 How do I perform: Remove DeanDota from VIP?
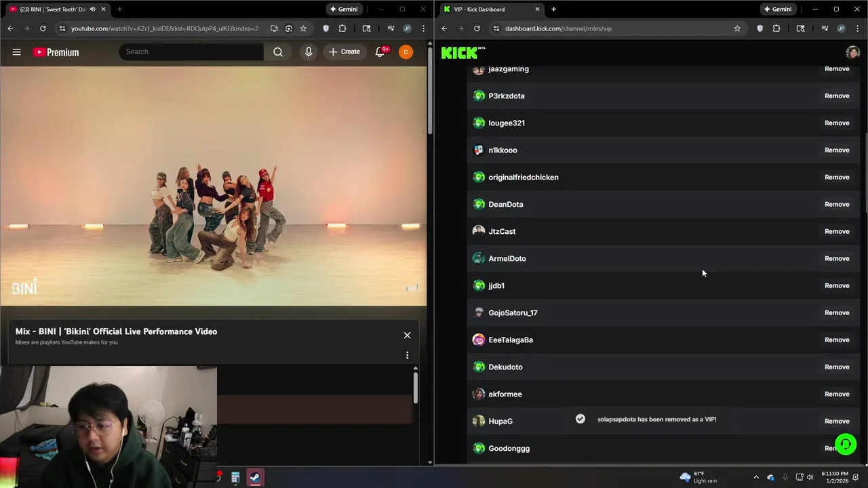click(837, 204)
